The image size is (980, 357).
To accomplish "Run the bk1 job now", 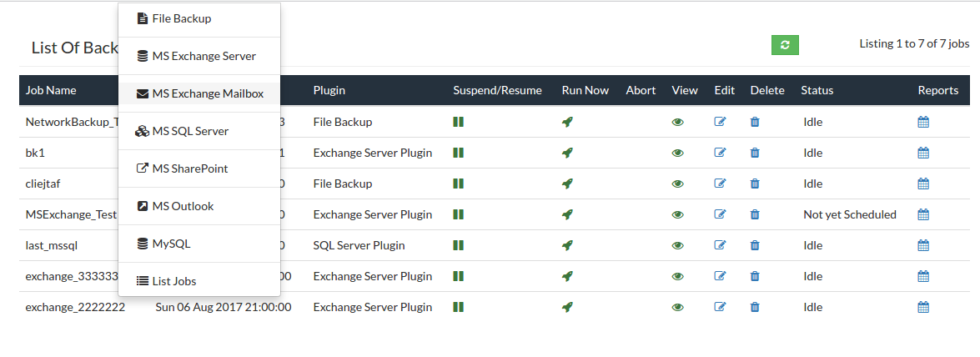I will 567,153.
